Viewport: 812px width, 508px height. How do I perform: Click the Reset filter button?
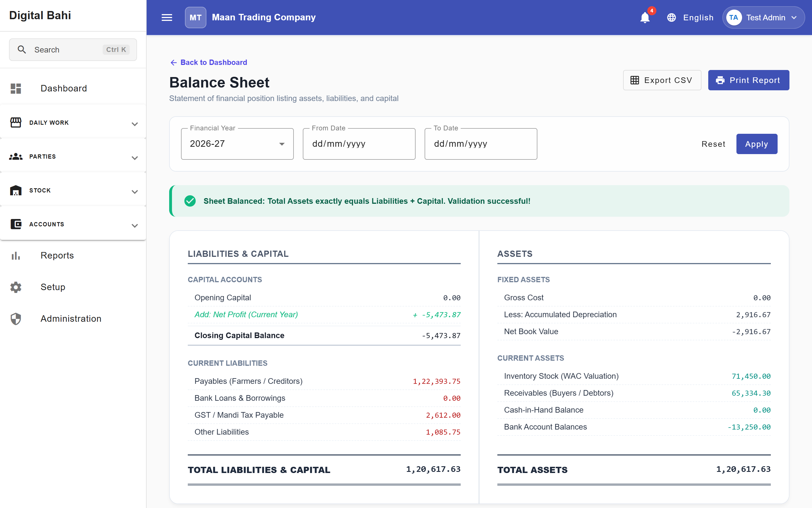tap(713, 144)
